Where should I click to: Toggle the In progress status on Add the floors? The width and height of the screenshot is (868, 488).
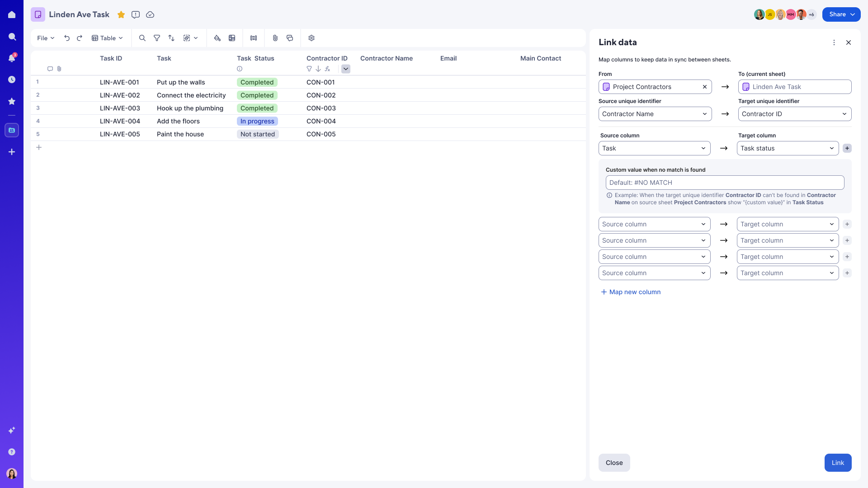coord(257,121)
